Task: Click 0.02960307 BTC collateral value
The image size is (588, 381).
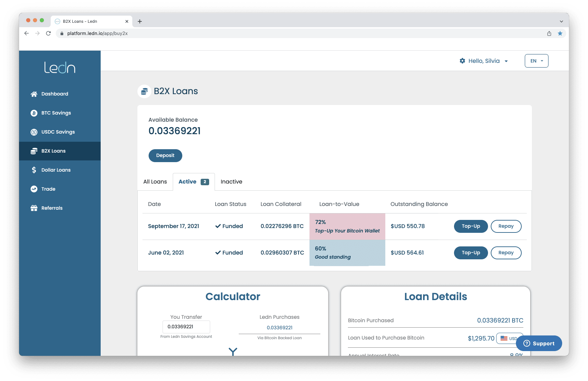Action: coord(282,253)
